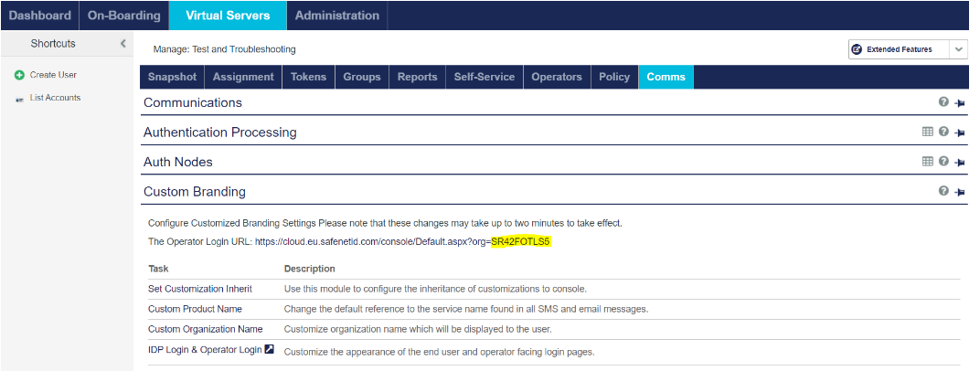
Task: Click help icon for Custom Branding
Action: [943, 192]
